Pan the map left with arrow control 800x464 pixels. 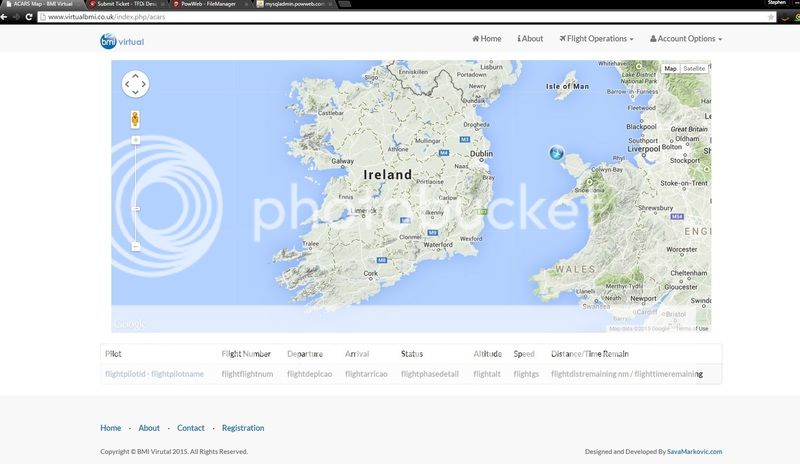(128, 84)
